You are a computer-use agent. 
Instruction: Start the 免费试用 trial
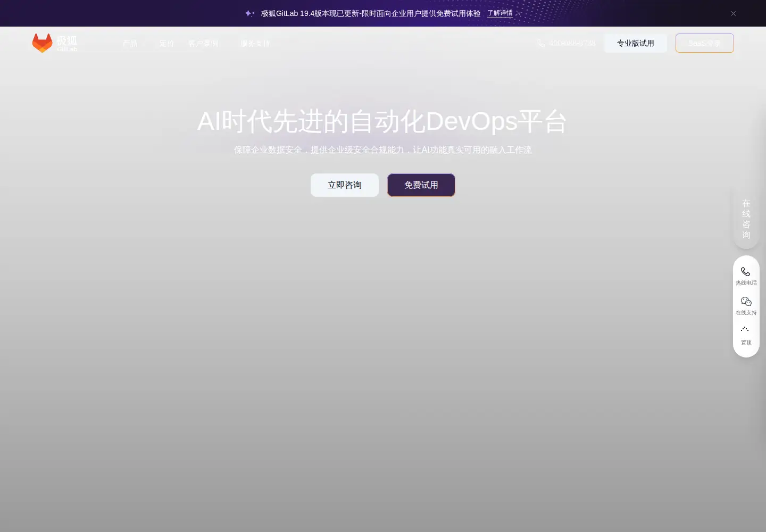421,185
